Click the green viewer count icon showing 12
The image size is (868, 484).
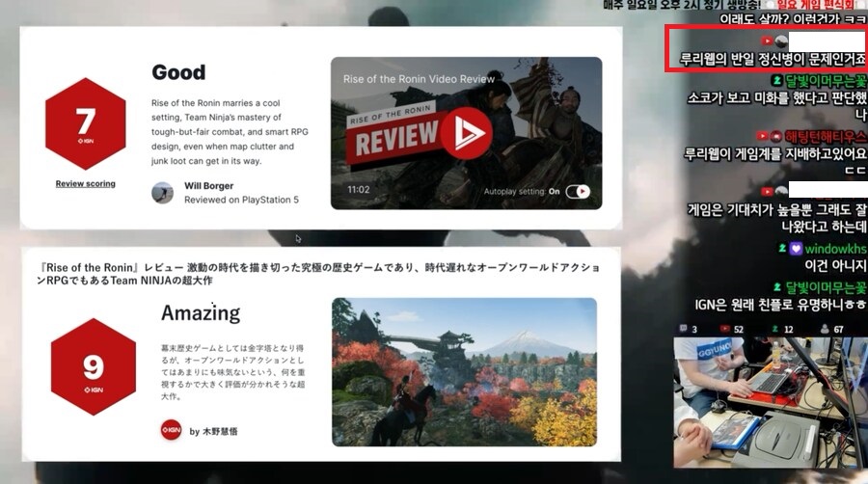[776, 330]
